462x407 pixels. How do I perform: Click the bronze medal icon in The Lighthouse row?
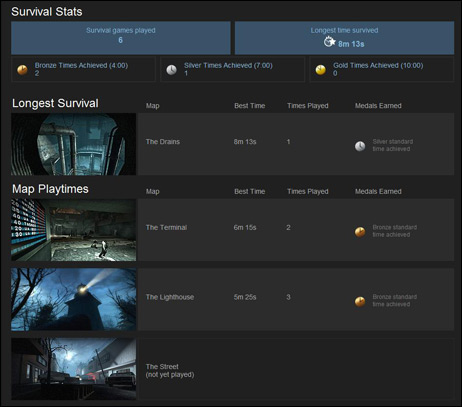[x=360, y=301]
